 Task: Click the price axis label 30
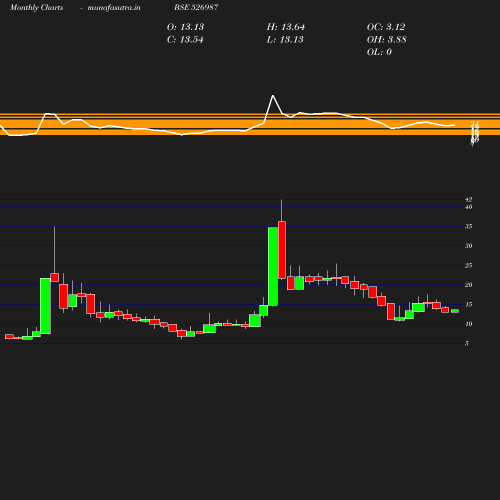tap(469, 246)
